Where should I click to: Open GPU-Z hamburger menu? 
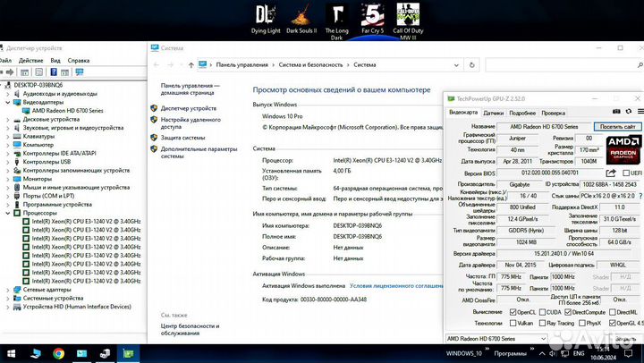pos(640,112)
